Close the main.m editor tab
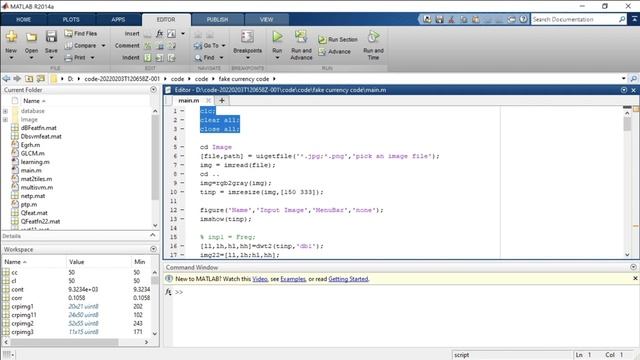 (x=208, y=100)
